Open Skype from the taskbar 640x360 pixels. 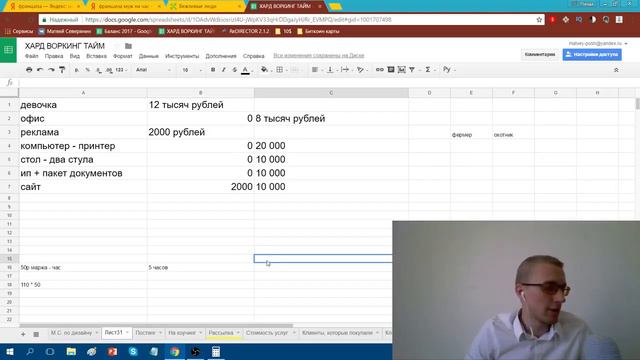point(133,352)
